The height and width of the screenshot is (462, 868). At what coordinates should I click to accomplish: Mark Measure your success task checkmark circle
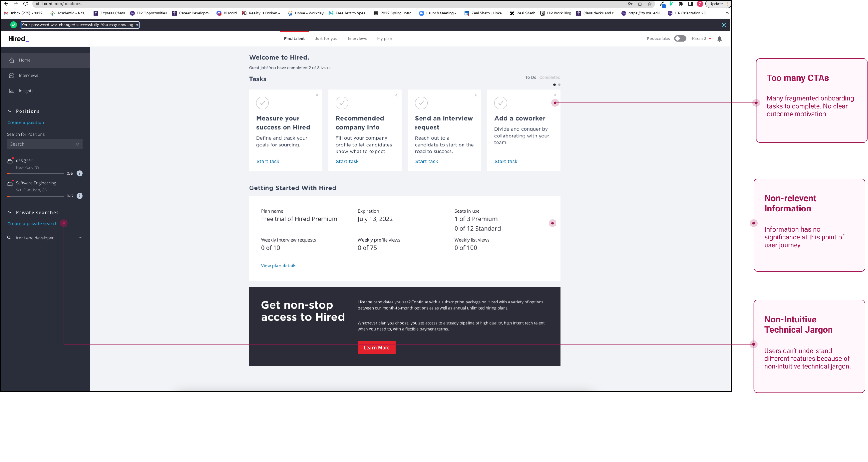[262, 103]
